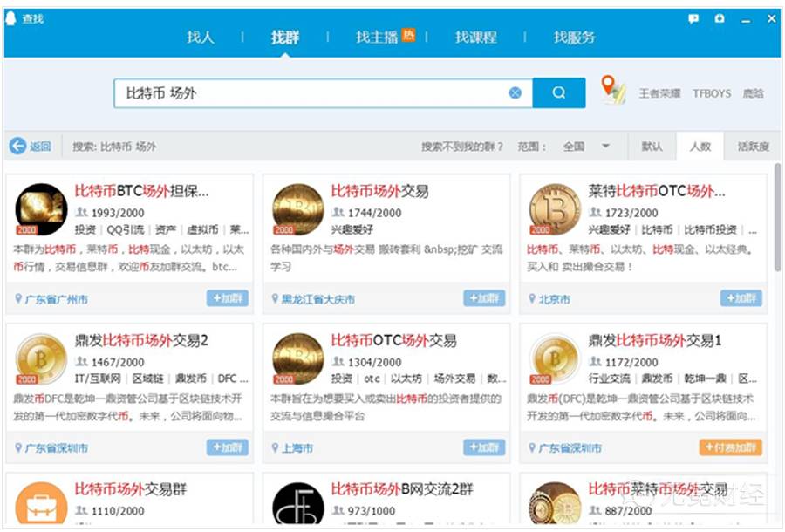Click location 黑龙江省大庆市
This screenshot has height=532, width=785.
317,299
